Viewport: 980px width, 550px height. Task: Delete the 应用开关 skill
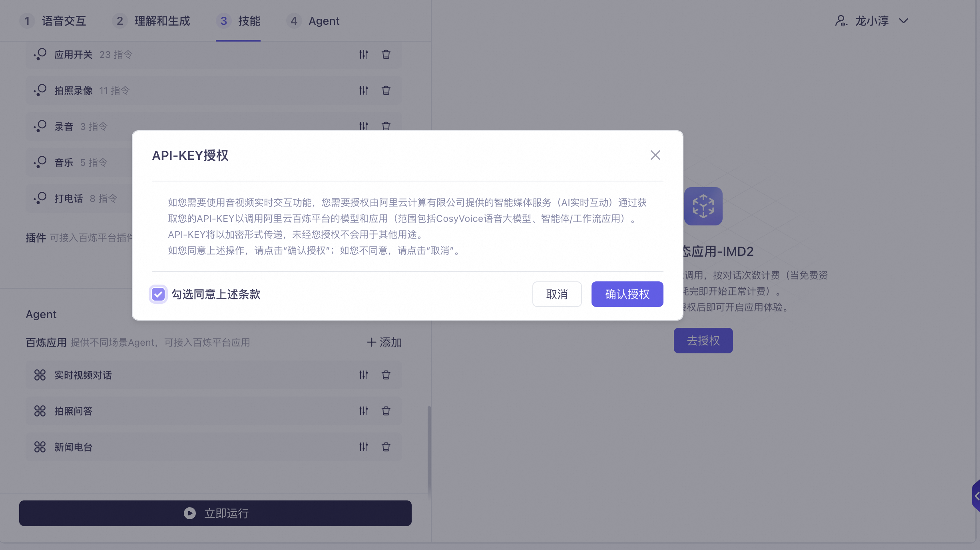click(386, 54)
